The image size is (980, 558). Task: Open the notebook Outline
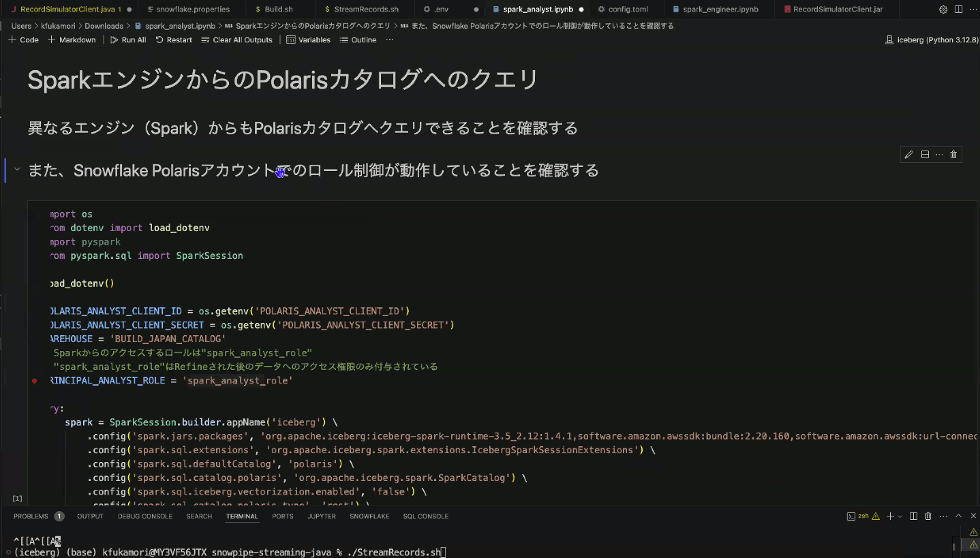(358, 40)
